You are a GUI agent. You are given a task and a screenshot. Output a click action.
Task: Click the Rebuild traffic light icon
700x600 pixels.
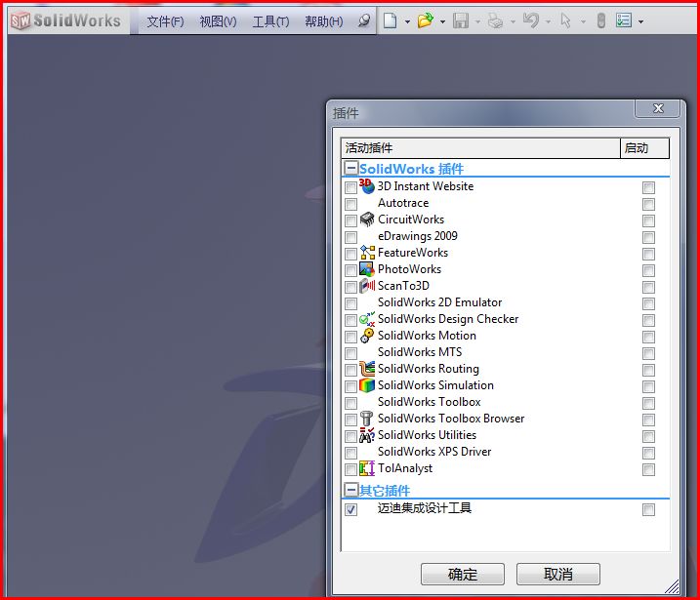tap(600, 20)
